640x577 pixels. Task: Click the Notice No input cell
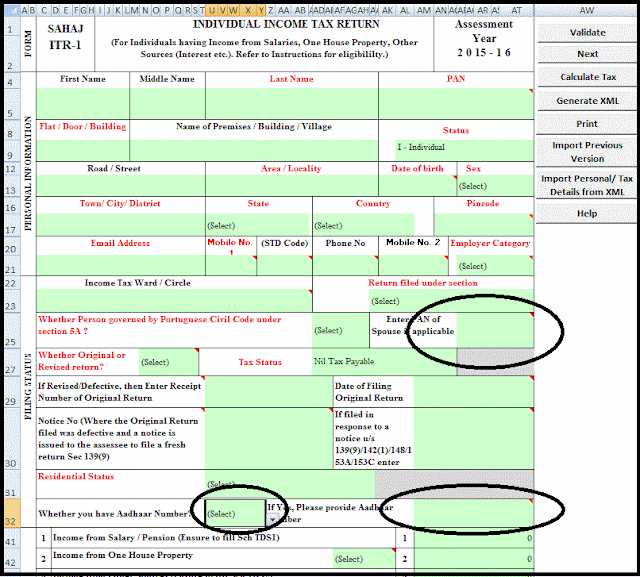[269, 439]
